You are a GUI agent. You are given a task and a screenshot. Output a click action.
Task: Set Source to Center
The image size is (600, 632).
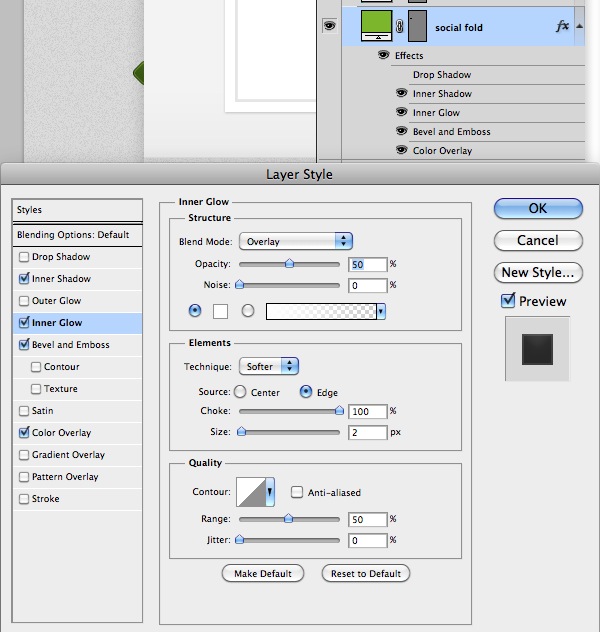click(240, 392)
